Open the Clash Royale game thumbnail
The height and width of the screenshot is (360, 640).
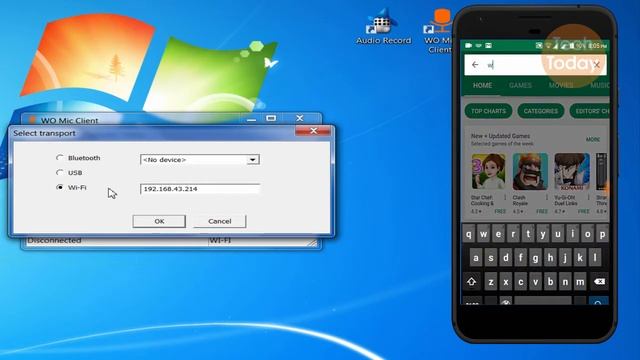tap(530, 171)
